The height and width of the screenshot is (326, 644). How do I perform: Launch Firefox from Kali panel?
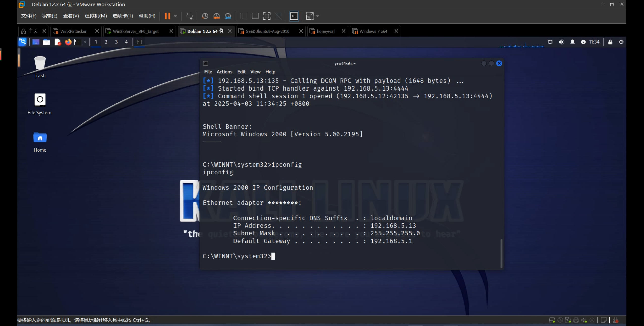tap(68, 42)
